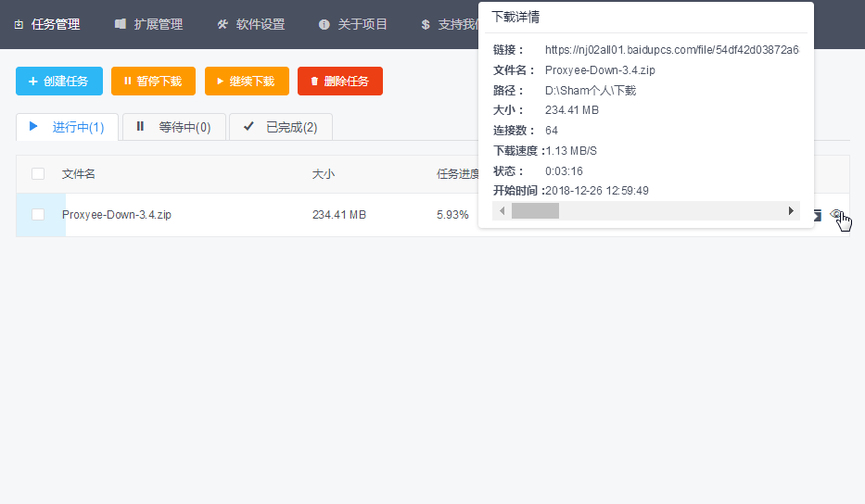Resume with the 继续下载 button
The image size is (865, 504).
(247, 82)
